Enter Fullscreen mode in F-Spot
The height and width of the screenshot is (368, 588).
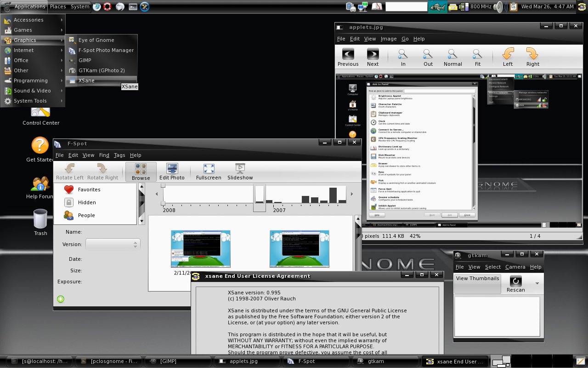tap(209, 172)
